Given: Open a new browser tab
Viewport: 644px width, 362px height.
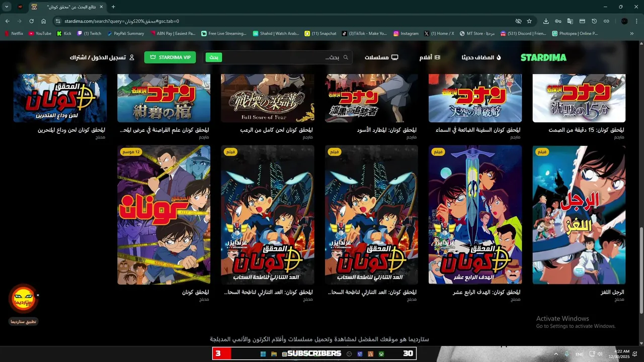Looking at the screenshot, I should [113, 7].
